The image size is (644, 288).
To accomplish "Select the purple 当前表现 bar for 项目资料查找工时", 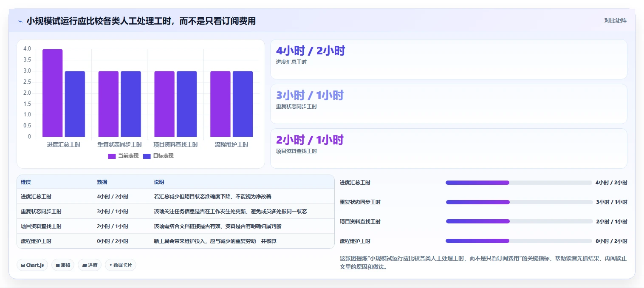I will click(x=164, y=104).
